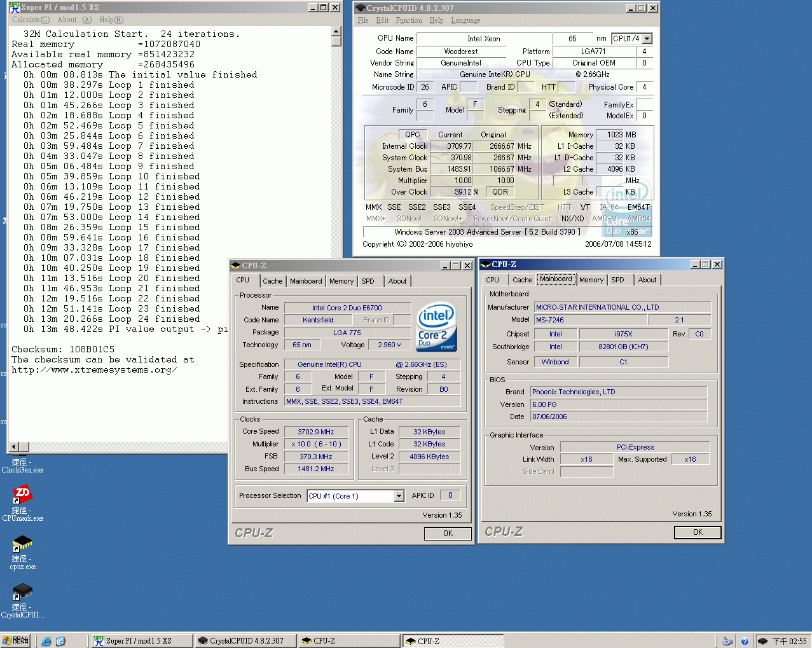Screen dimensions: 812x648
Task: Click the Intel Core 2 Duo logo
Action: point(436,327)
